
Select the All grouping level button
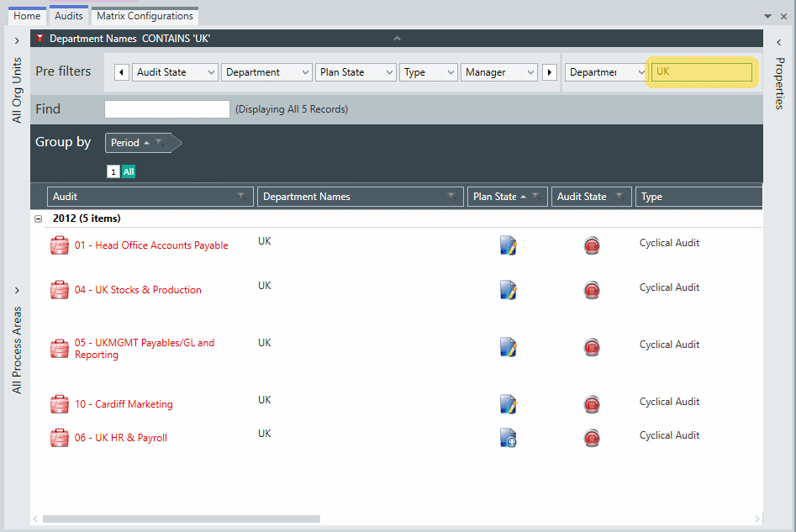129,171
